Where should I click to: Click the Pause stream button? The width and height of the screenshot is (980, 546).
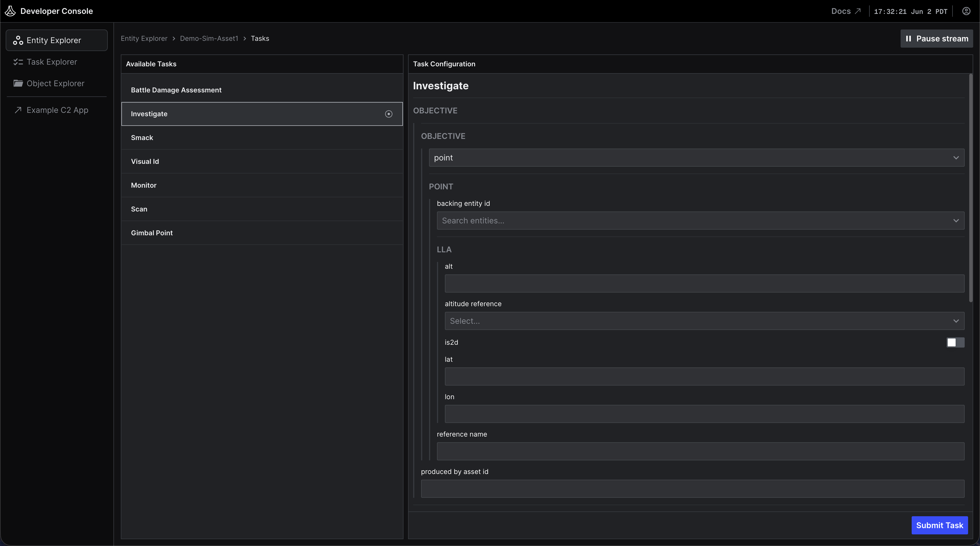pos(936,38)
